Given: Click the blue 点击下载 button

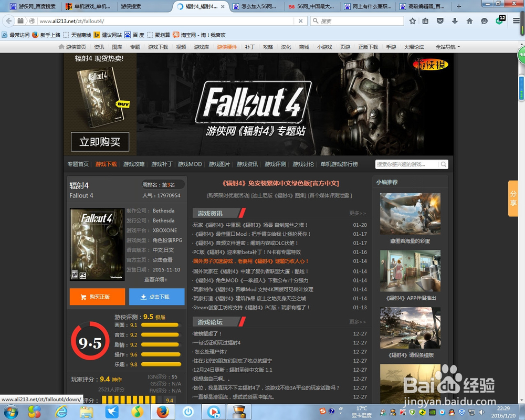Looking at the screenshot, I should point(156,297).
